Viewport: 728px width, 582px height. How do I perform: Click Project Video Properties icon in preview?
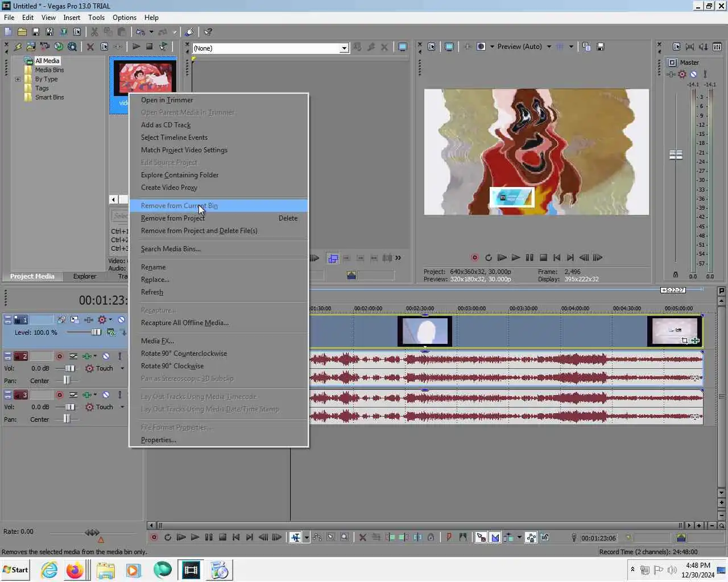[431, 47]
